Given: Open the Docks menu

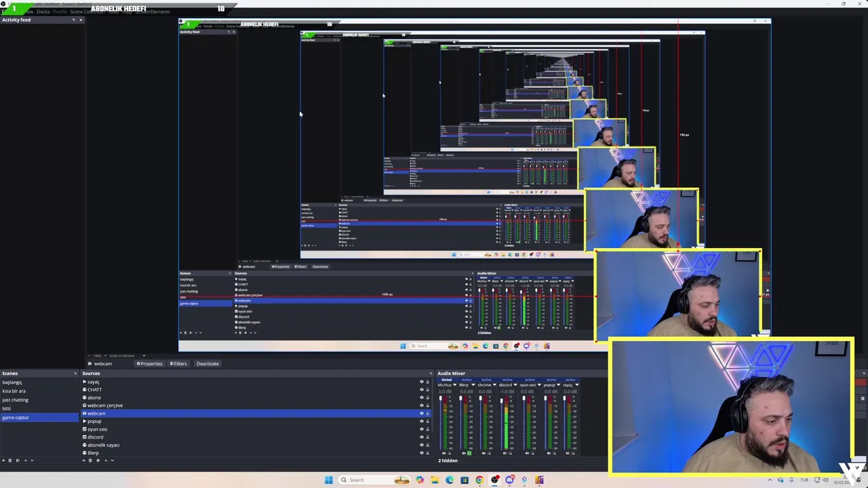Looking at the screenshot, I should click(x=43, y=12).
